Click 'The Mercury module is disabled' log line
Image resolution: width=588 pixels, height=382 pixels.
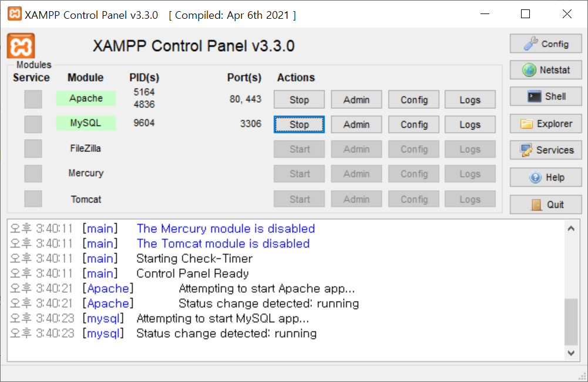click(226, 228)
